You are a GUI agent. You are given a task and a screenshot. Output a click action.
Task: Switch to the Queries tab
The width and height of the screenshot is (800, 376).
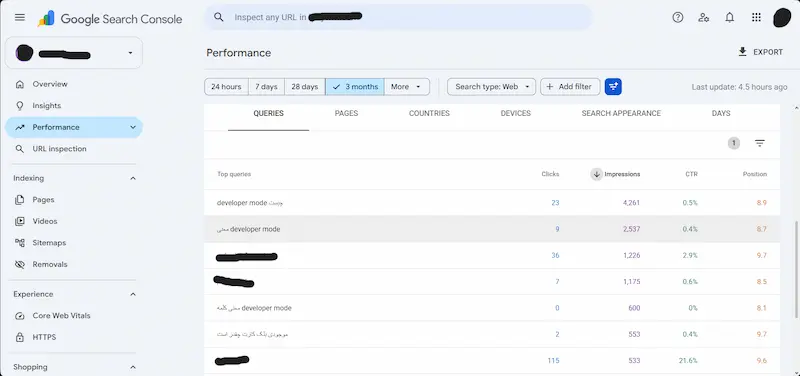tap(268, 114)
